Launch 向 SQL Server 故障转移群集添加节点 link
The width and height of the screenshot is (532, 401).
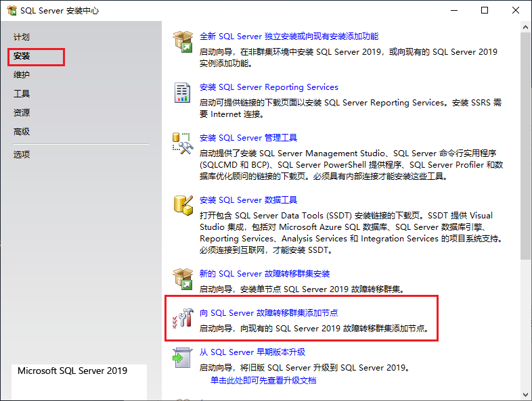pyautogui.click(x=269, y=313)
